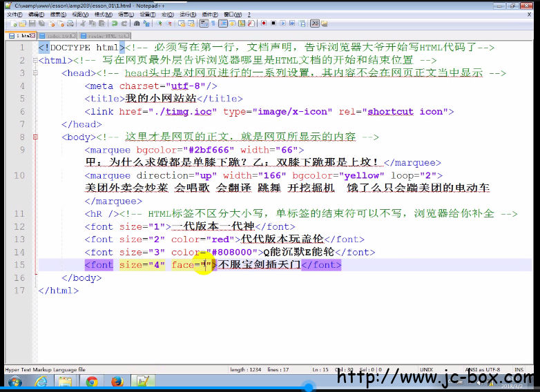540x392 pixels.
Task: Collapse the head tag fold marker
Action: (35, 73)
